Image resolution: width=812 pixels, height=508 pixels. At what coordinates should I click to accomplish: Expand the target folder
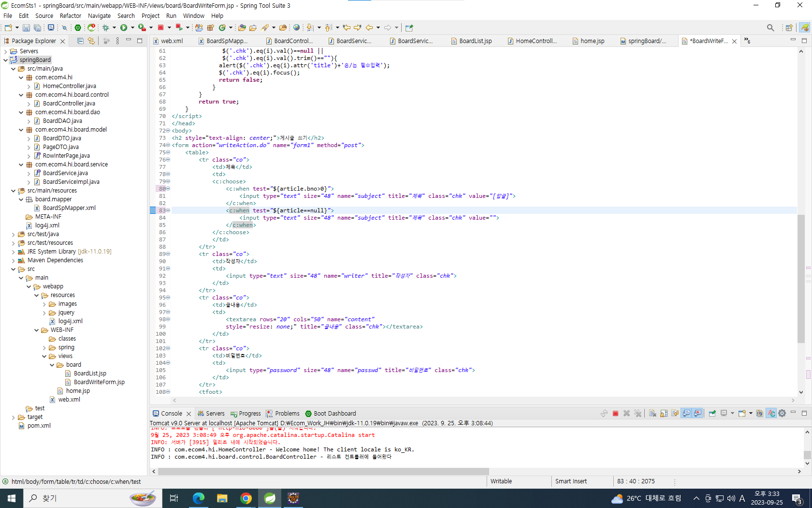coord(13,417)
